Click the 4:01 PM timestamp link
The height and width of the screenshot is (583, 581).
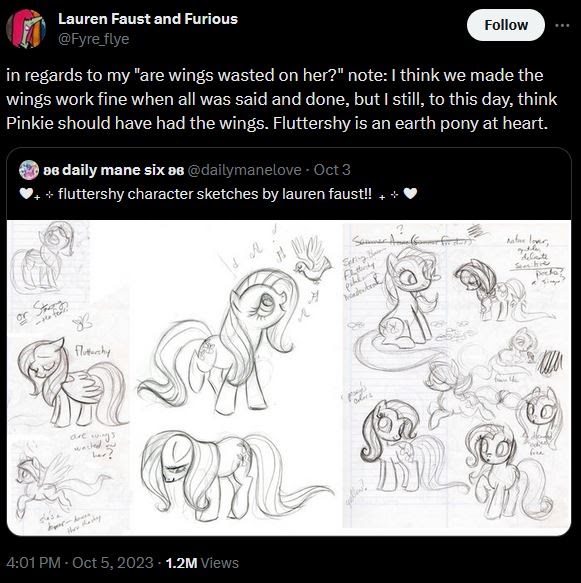coord(33,563)
